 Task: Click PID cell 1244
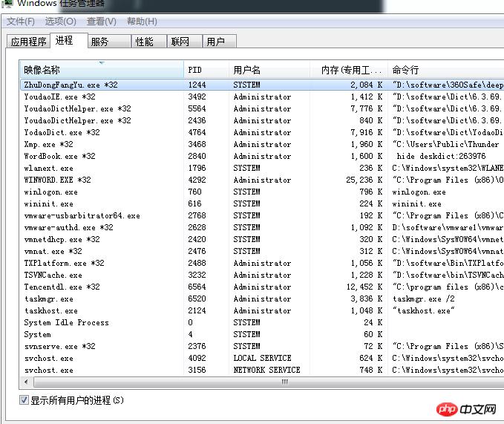coord(197,85)
